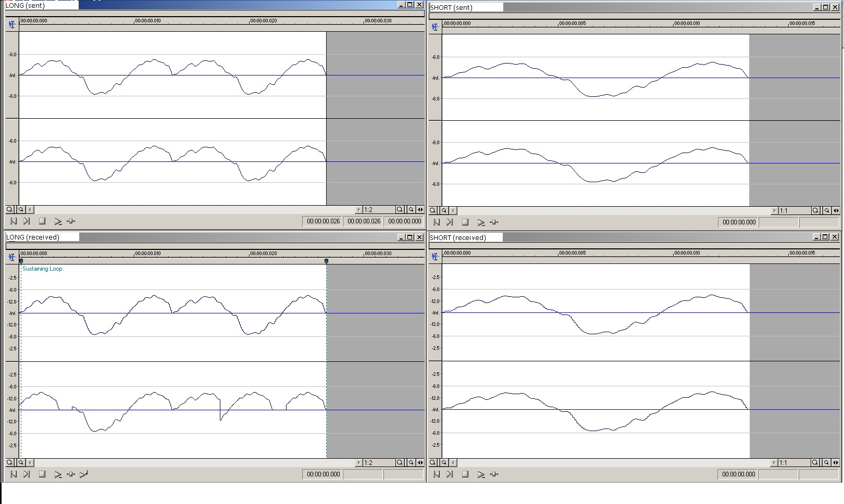Click time zoom-in magnifier in SHORT (received)
Screen dimensions: 844x504
(815, 462)
